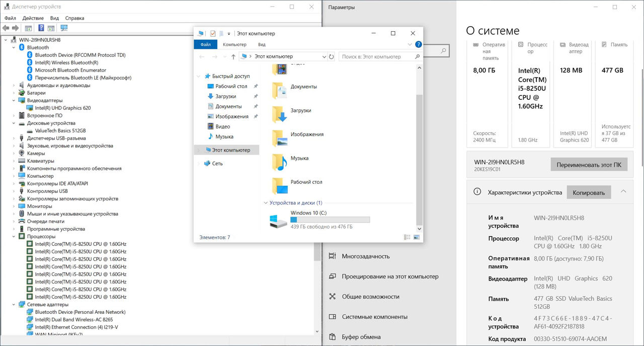Screen dimensions: 644x346
Task: Click the Копировать button
Action: [589, 192]
